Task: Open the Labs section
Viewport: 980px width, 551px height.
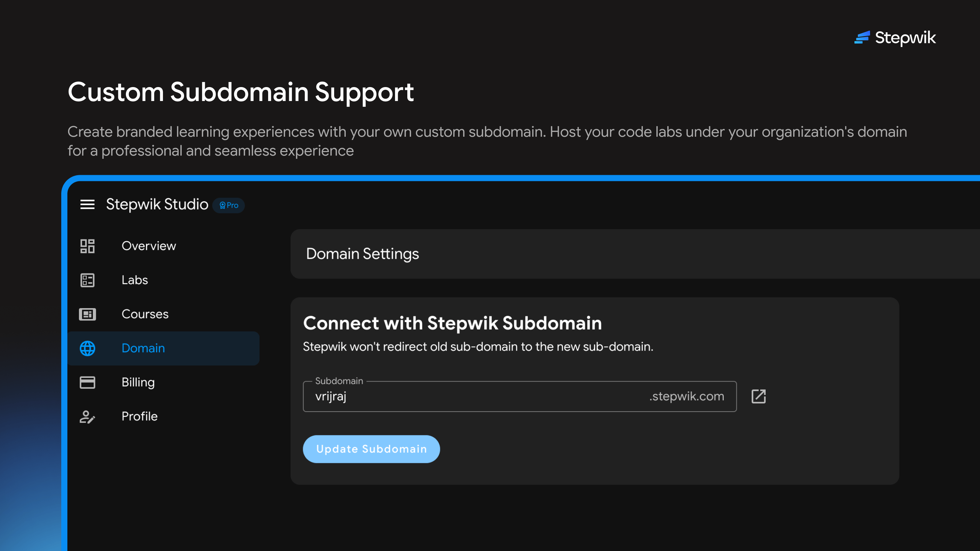Action: [x=135, y=280]
